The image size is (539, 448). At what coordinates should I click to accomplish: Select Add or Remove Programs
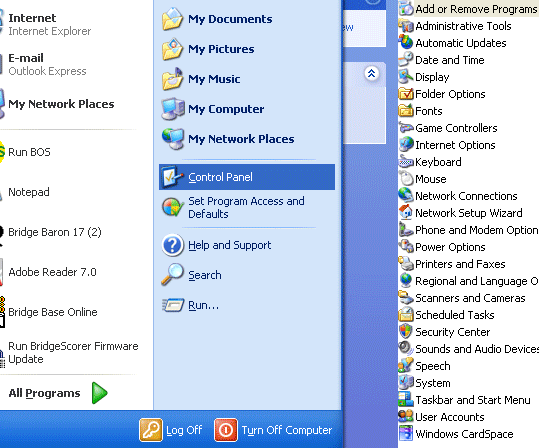[469, 9]
